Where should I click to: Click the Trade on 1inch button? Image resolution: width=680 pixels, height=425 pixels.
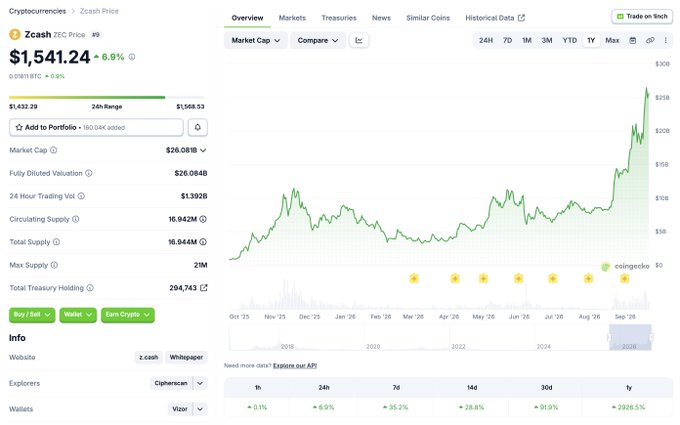point(642,16)
